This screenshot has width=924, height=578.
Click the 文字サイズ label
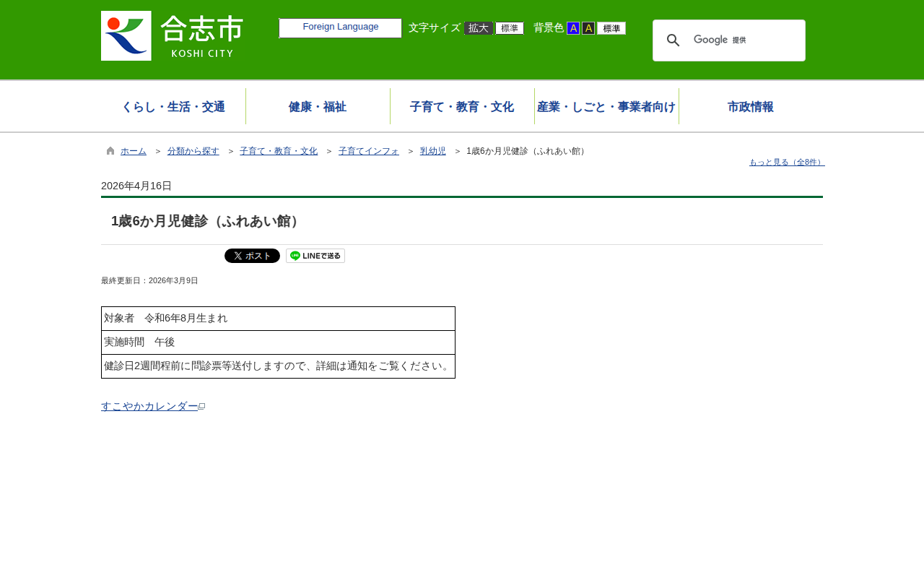tap(435, 28)
